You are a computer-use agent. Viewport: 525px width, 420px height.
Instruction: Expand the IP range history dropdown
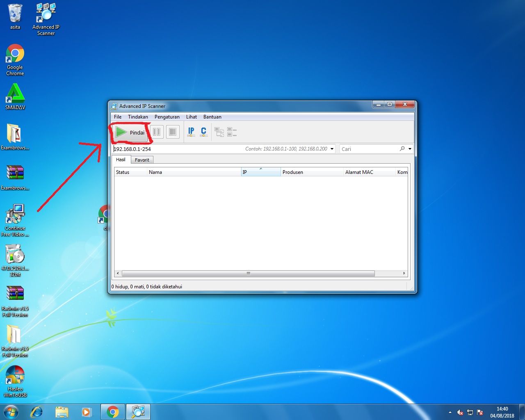click(x=332, y=149)
